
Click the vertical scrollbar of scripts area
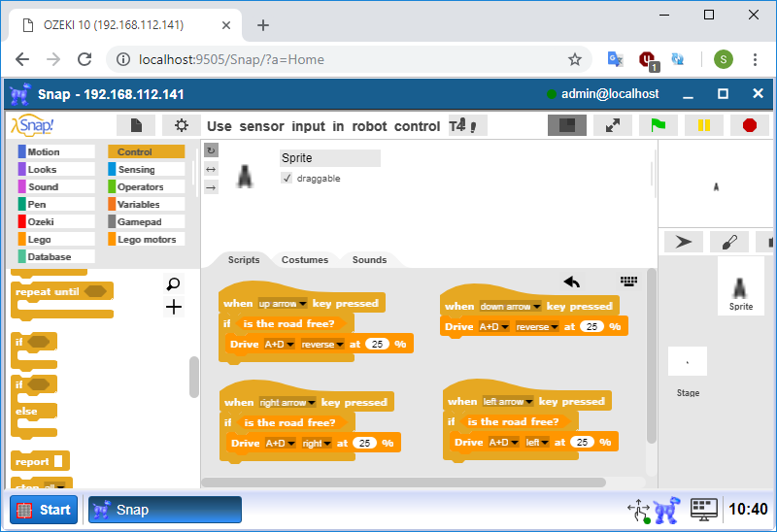(651, 356)
